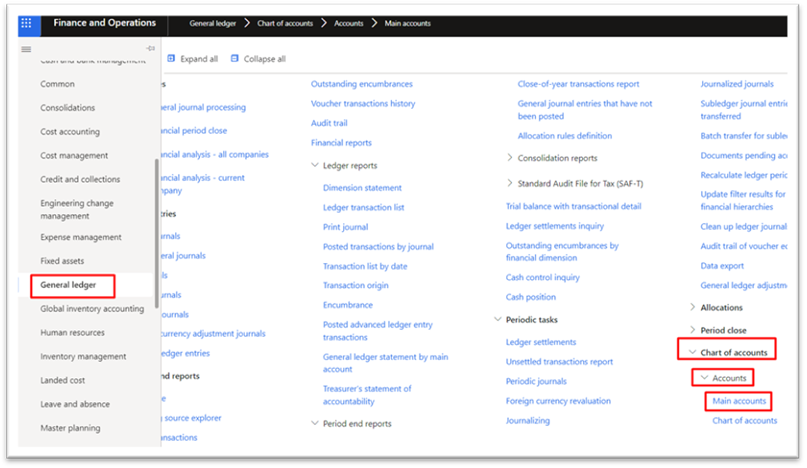Screen dimensions: 807x468
Task: Expand the Period close section
Action: tap(692, 330)
